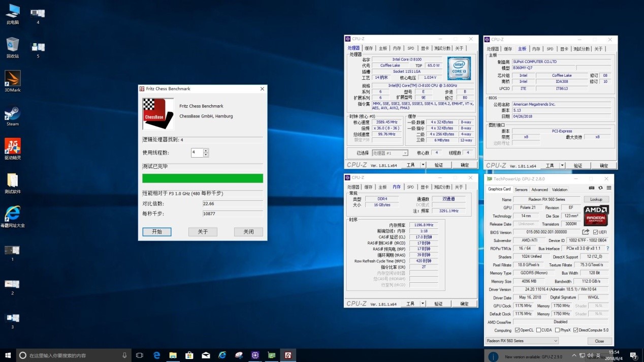Launch Microsoft Edge from the taskbar
The height and width of the screenshot is (362, 644).
tap(156, 355)
